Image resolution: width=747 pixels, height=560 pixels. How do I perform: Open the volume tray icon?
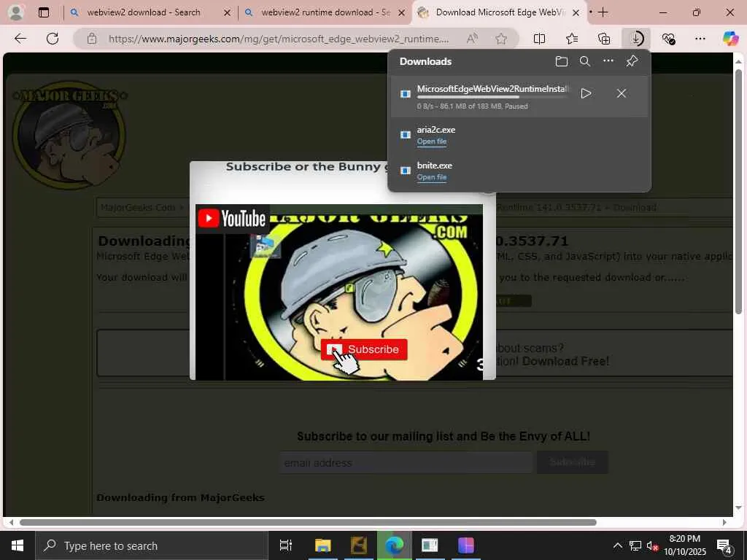652,545
